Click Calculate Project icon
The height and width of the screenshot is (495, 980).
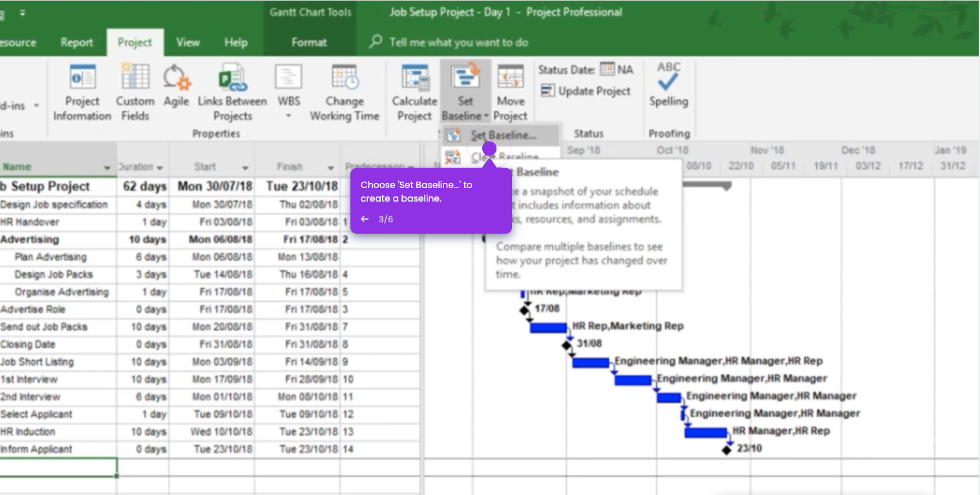tap(414, 92)
